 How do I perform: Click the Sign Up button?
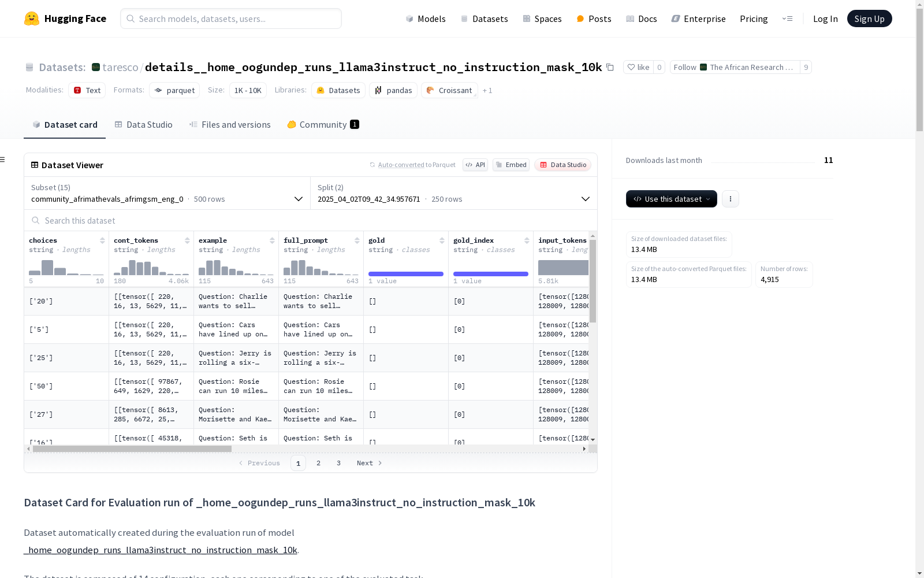coord(869,18)
